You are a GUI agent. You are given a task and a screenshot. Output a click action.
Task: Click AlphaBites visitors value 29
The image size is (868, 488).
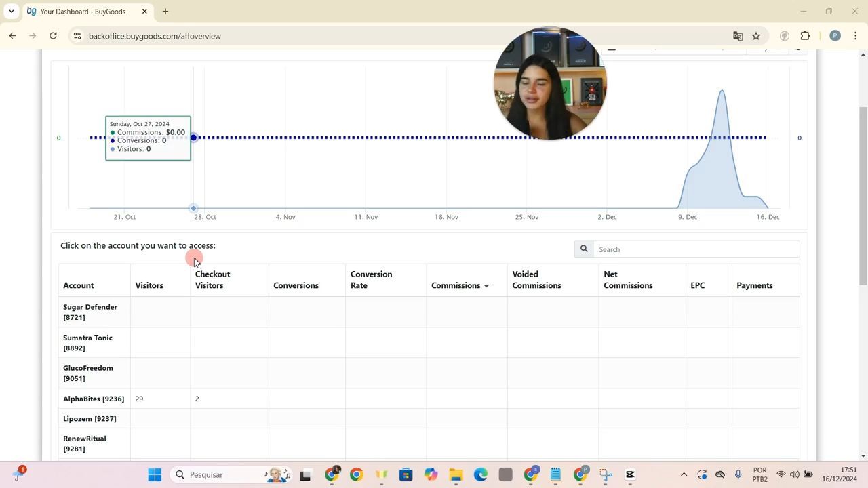(x=139, y=399)
